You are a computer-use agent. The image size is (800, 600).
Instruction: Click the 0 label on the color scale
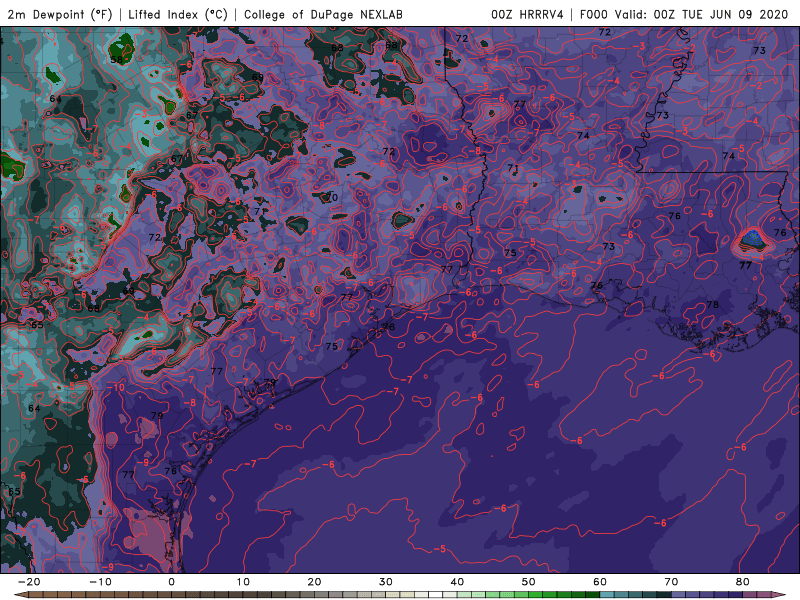(x=171, y=582)
